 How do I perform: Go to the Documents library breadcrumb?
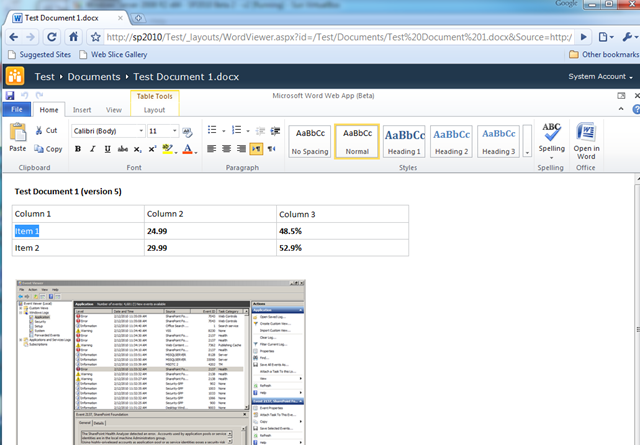pyautogui.click(x=94, y=77)
